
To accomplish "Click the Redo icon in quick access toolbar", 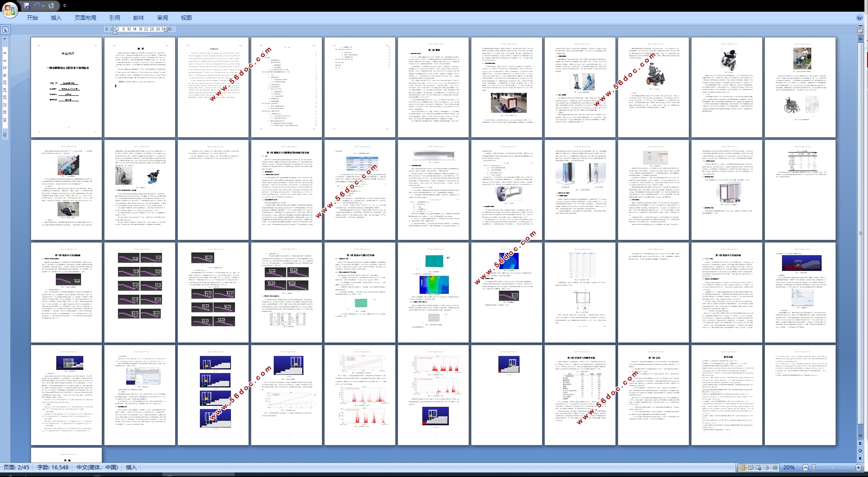I will point(51,6).
